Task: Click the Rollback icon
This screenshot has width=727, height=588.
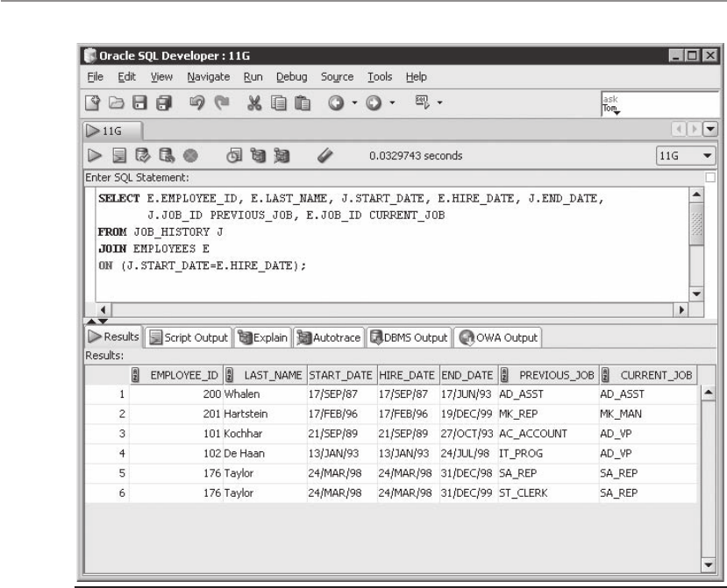Action: [x=167, y=155]
